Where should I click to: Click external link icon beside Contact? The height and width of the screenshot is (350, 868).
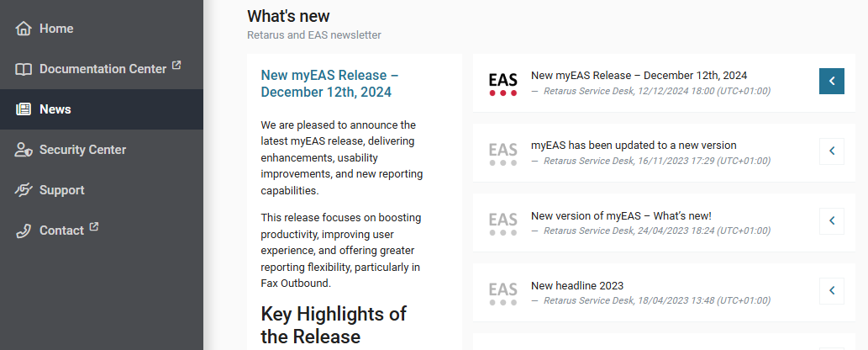(94, 226)
